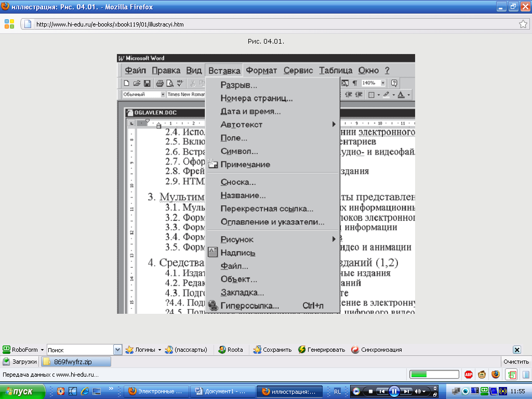Choose Гиперссылка... menu entry
Image resolution: width=532 pixels, height=399 pixels.
(x=273, y=305)
